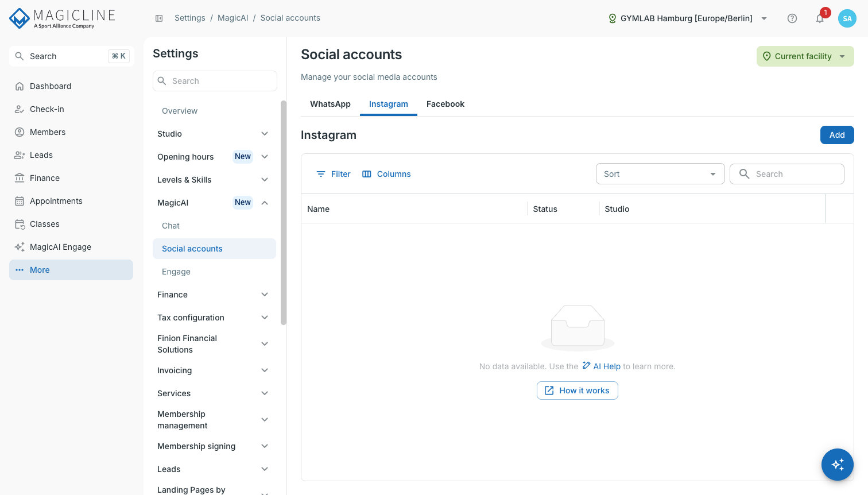Click the How it works external link icon
The height and width of the screenshot is (495, 868).
click(x=549, y=390)
